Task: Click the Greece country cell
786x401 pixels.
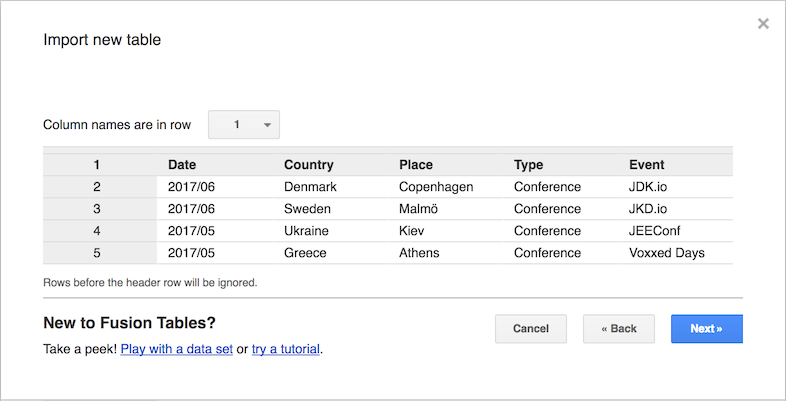Action: (x=305, y=253)
